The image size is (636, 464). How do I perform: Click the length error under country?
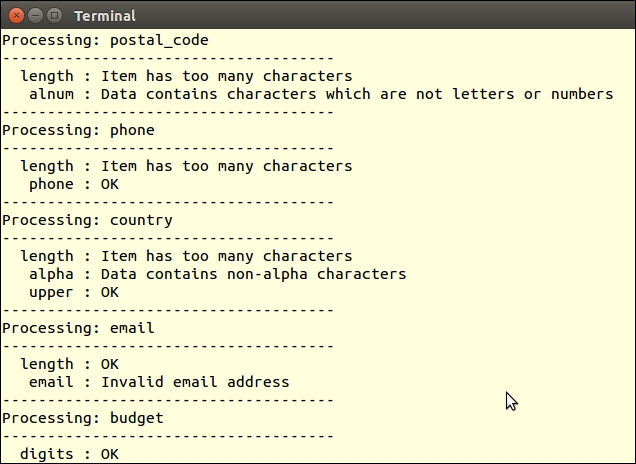186,256
